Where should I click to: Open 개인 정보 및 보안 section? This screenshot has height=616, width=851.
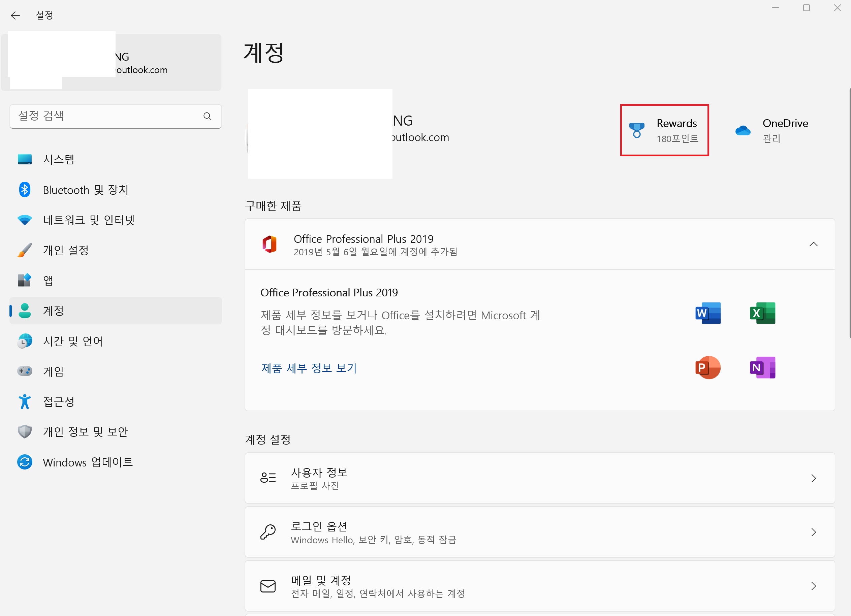[x=116, y=432]
